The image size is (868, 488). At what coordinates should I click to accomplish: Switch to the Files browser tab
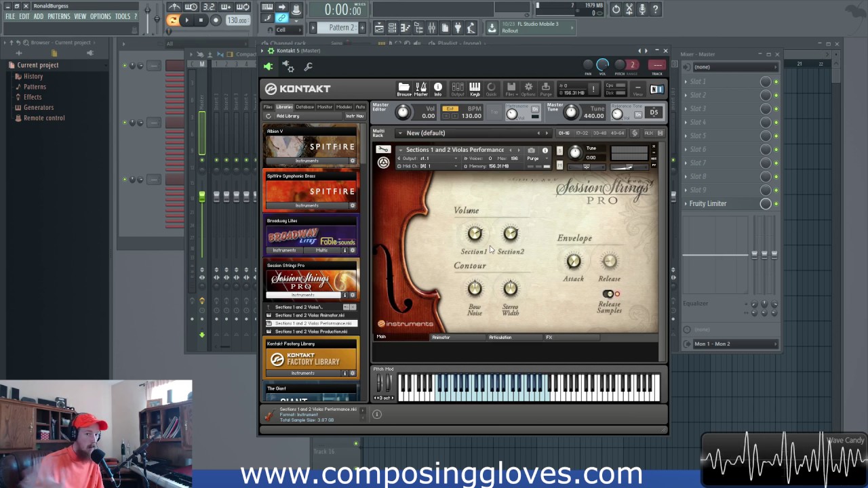[268, 106]
